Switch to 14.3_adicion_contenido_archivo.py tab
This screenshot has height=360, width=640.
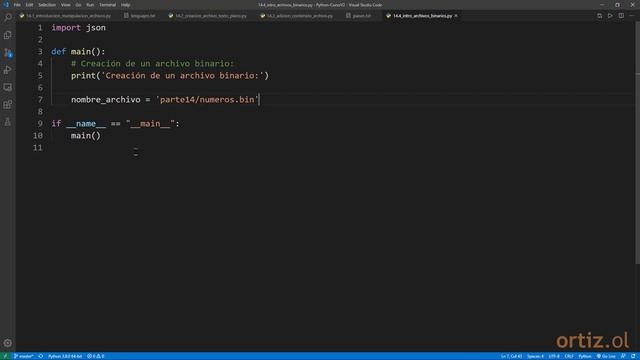point(297,16)
